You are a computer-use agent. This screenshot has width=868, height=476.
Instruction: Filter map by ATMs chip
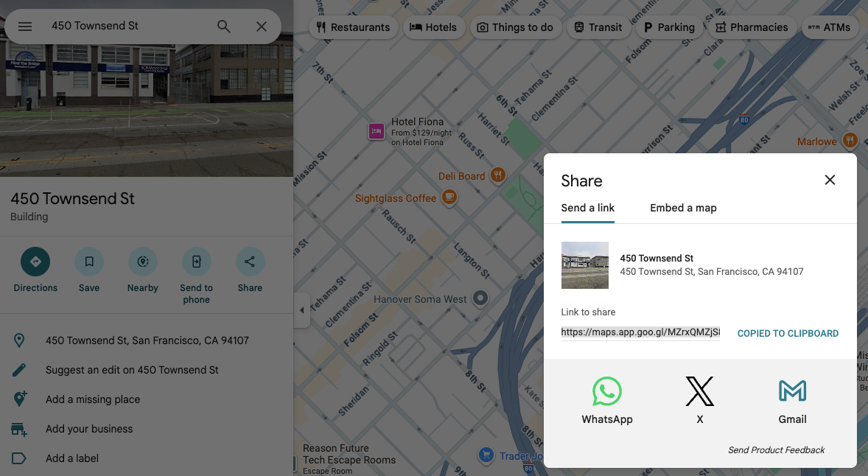click(829, 27)
